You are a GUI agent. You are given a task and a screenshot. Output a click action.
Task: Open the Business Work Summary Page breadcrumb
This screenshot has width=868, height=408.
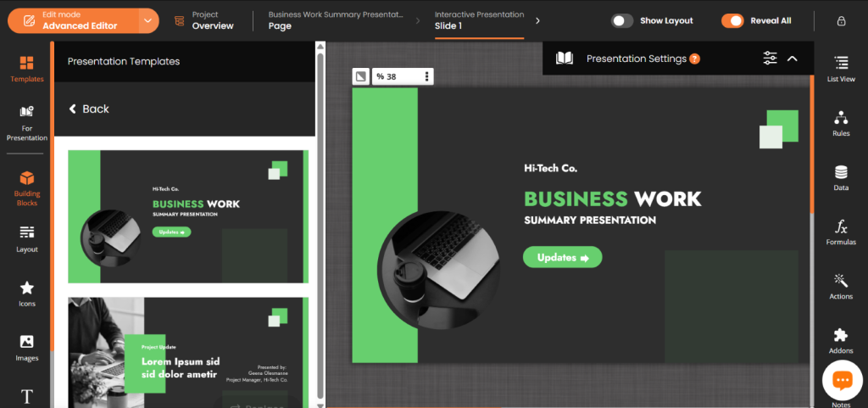point(336,20)
